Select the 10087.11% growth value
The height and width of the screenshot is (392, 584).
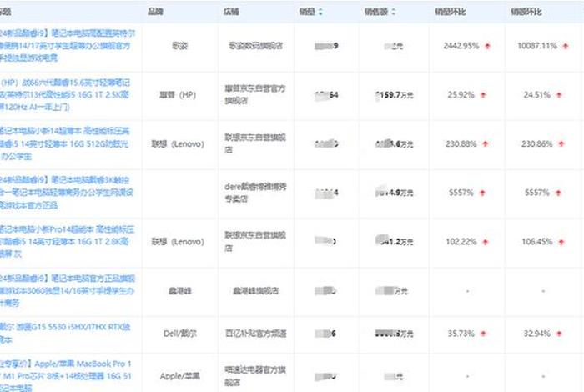[537, 46]
